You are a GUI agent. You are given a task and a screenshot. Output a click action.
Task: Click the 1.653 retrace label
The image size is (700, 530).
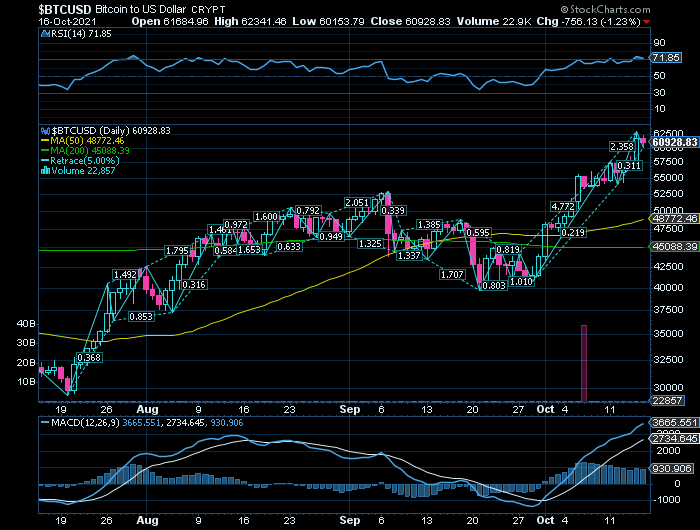coord(249,250)
